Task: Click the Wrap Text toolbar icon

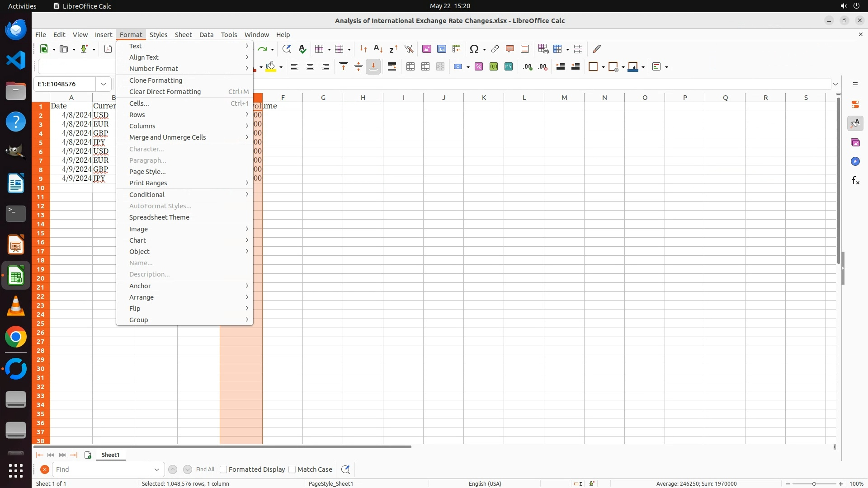Action: 392,67
